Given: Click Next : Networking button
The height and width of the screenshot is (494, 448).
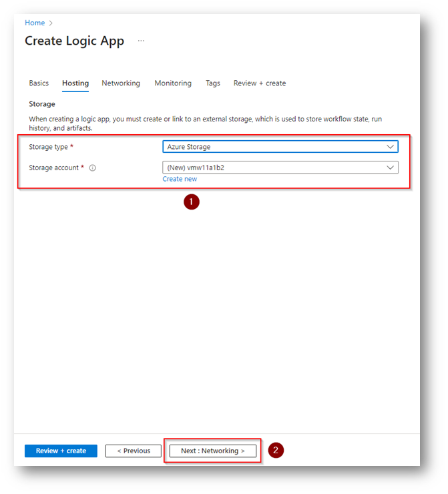Looking at the screenshot, I should pos(213,451).
